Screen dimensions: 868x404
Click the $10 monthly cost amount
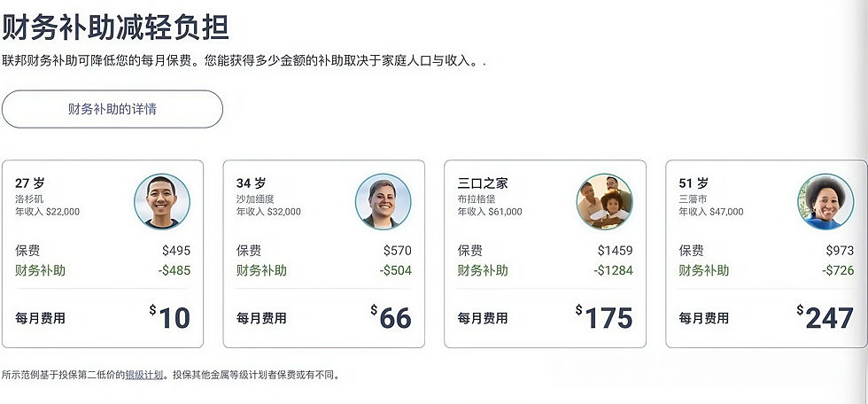(x=170, y=317)
